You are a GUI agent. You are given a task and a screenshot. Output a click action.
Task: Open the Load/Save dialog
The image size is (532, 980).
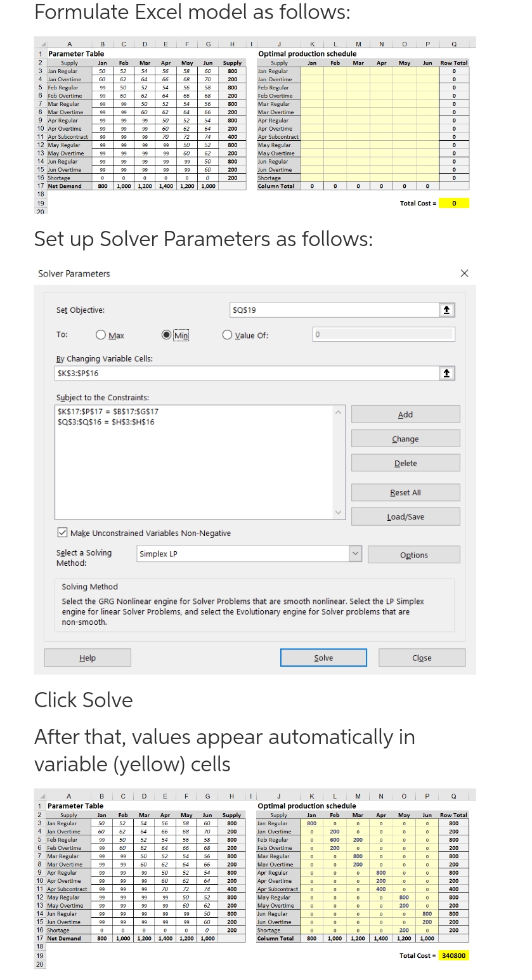[405, 516]
